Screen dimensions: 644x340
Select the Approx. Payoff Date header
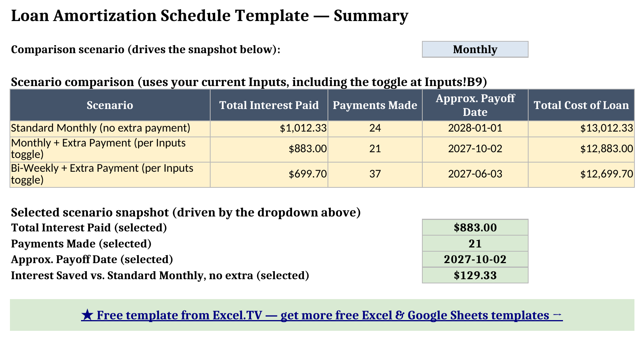(x=475, y=105)
